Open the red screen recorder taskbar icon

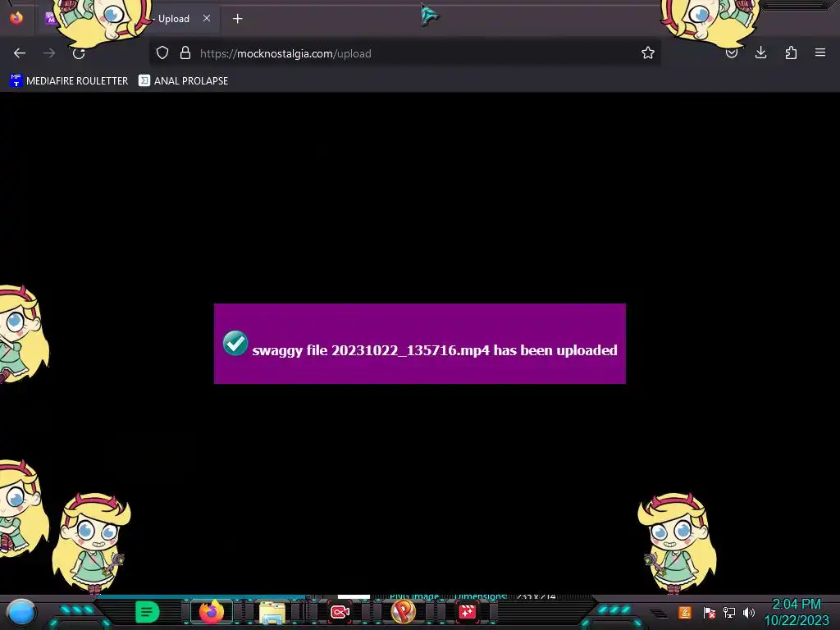coord(340,612)
